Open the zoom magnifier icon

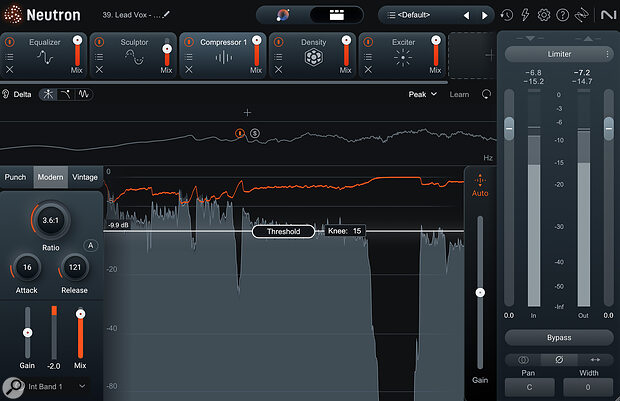[14, 388]
